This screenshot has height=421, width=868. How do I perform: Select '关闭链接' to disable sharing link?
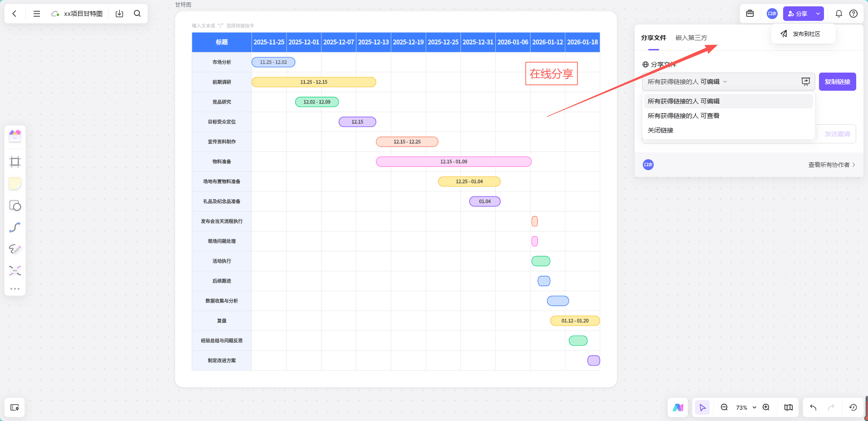tap(661, 130)
